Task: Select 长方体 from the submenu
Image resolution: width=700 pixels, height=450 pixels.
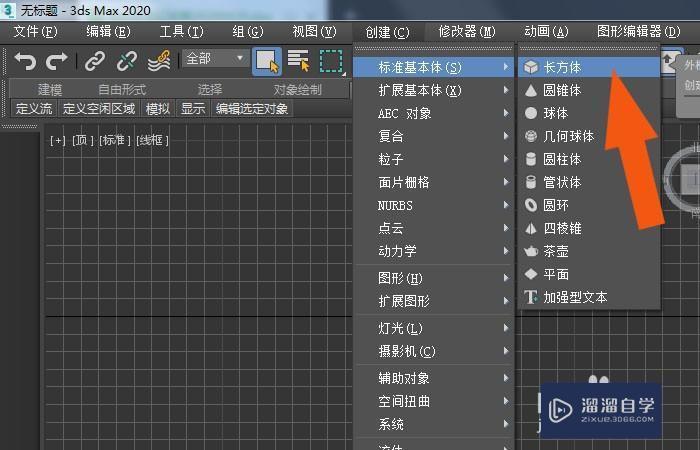Action: click(561, 68)
